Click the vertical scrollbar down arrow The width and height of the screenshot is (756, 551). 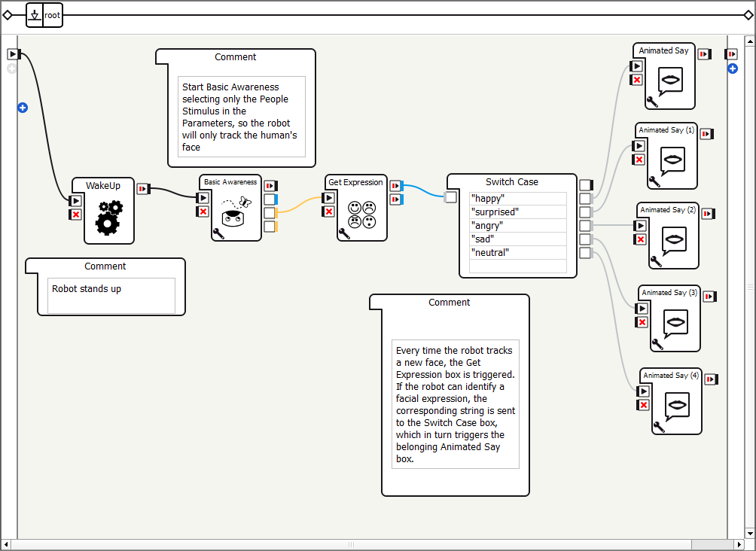[x=749, y=533]
